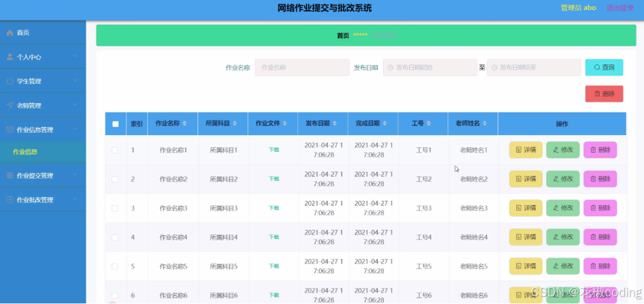Image resolution: width=644 pixels, height=304 pixels.
Task: Click the 管理员 abo user label
Action: tap(578, 8)
